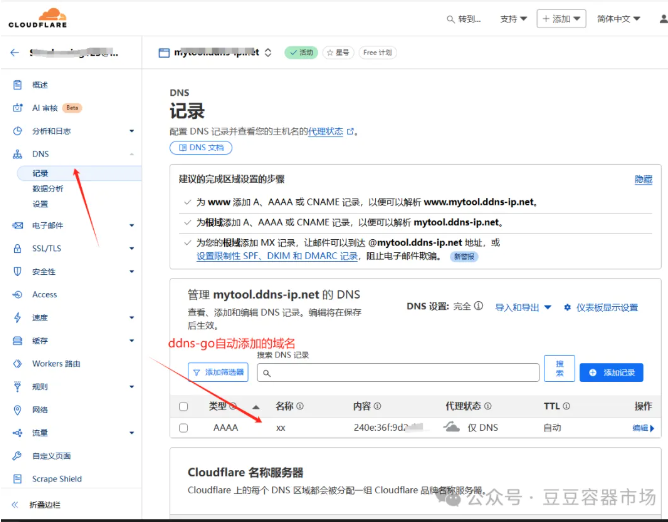This screenshot has width=668, height=522.
Task: Click the DNS network sidebar icon
Action: (x=17, y=154)
